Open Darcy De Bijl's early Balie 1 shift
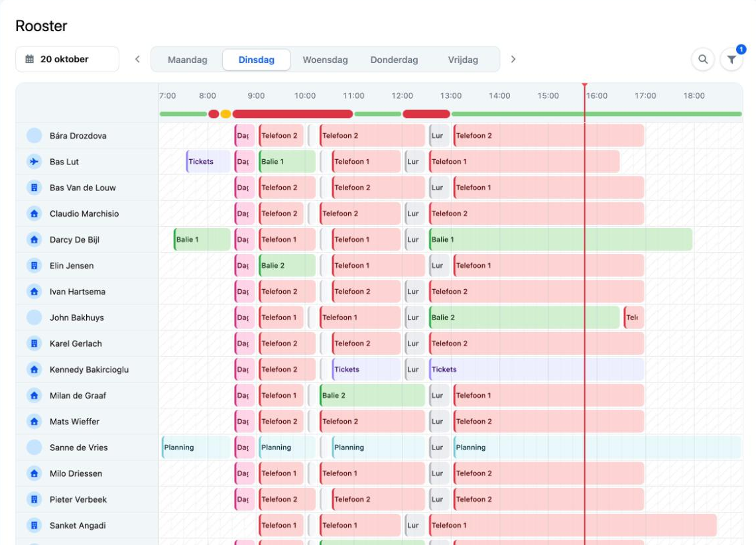This screenshot has height=545, width=756. (x=202, y=239)
